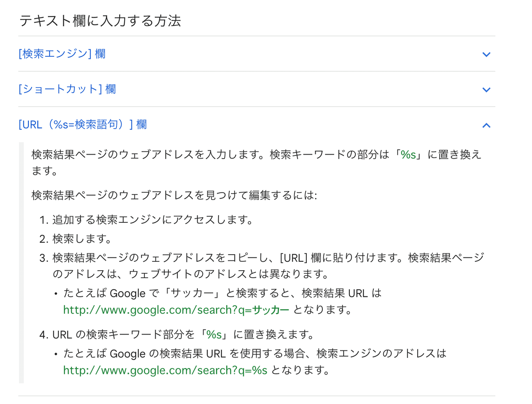Click step 3 about copying the ウェブアドレス
Image resolution: width=532 pixels, height=404 pixels.
[x=268, y=265]
